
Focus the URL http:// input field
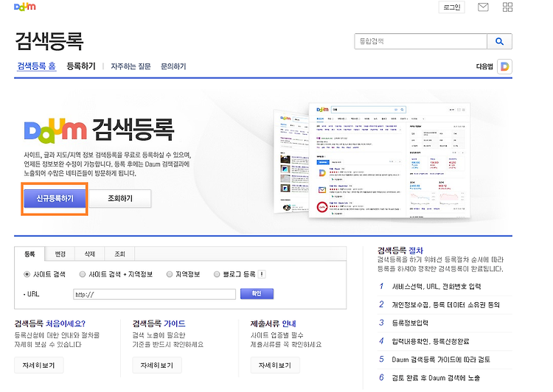click(155, 294)
